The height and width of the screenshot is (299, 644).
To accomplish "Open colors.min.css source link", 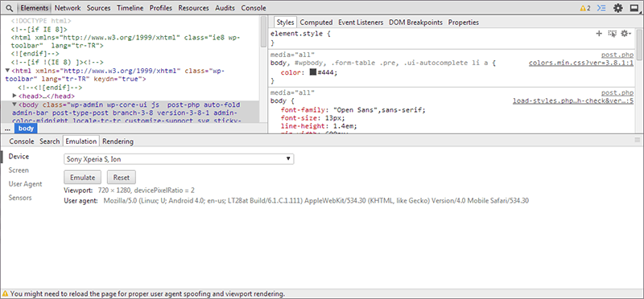I will point(581,63).
